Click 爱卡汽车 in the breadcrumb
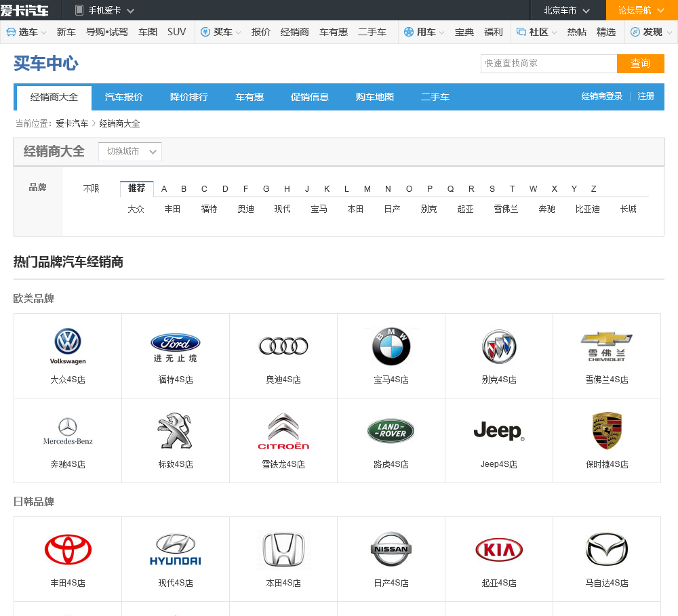The width and height of the screenshot is (678, 616). tap(72, 123)
